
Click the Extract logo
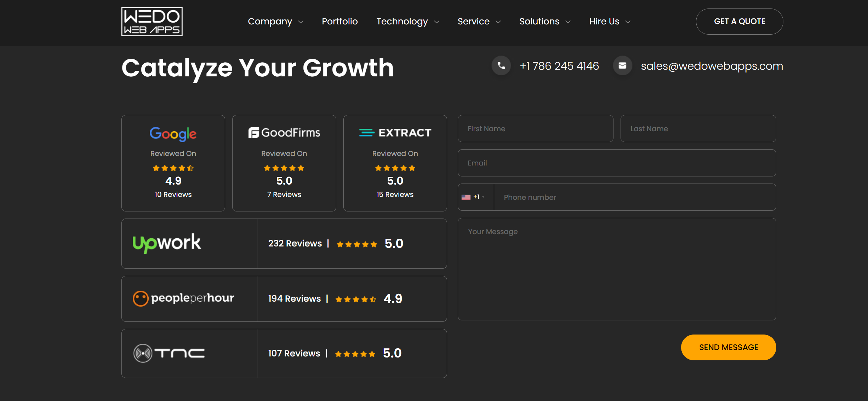pyautogui.click(x=395, y=133)
